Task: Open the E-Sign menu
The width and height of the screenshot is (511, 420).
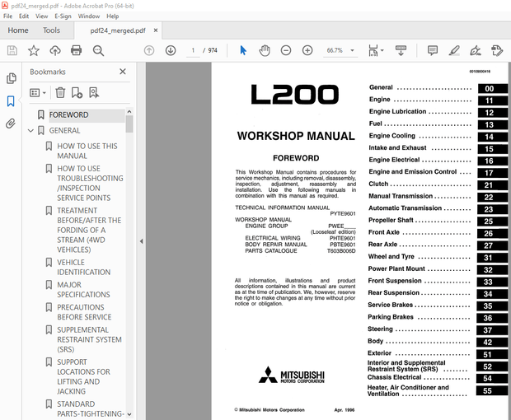Action: tap(63, 16)
